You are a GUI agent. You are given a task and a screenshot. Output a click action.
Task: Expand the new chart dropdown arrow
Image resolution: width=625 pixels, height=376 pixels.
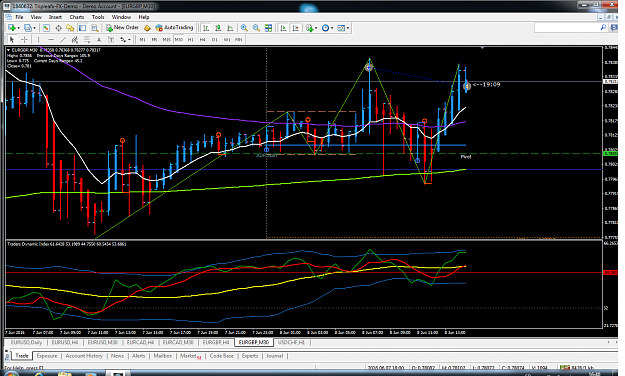tap(18, 28)
